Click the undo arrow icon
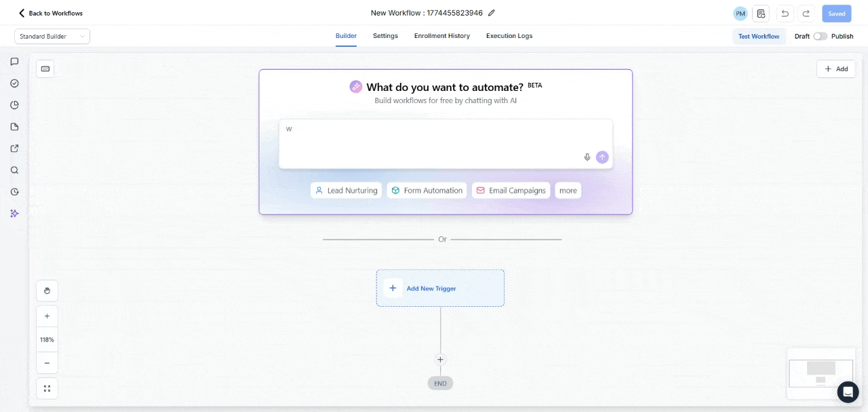 pyautogui.click(x=785, y=14)
